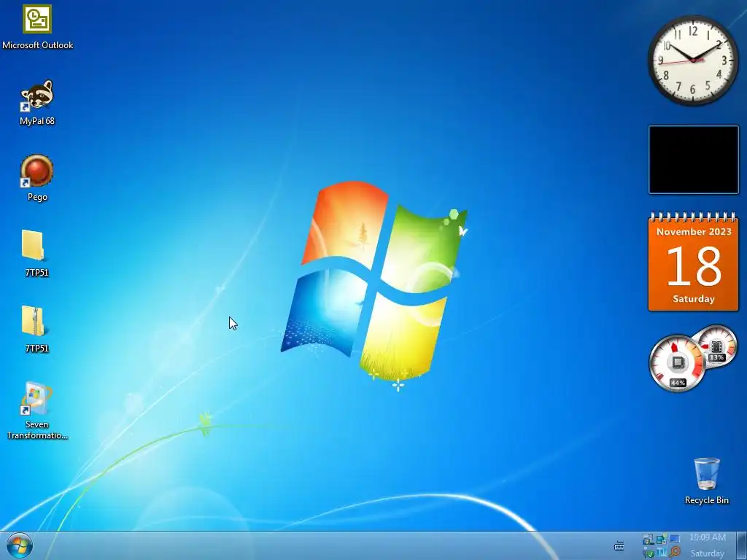Click the black slideshow gadget

(694, 160)
